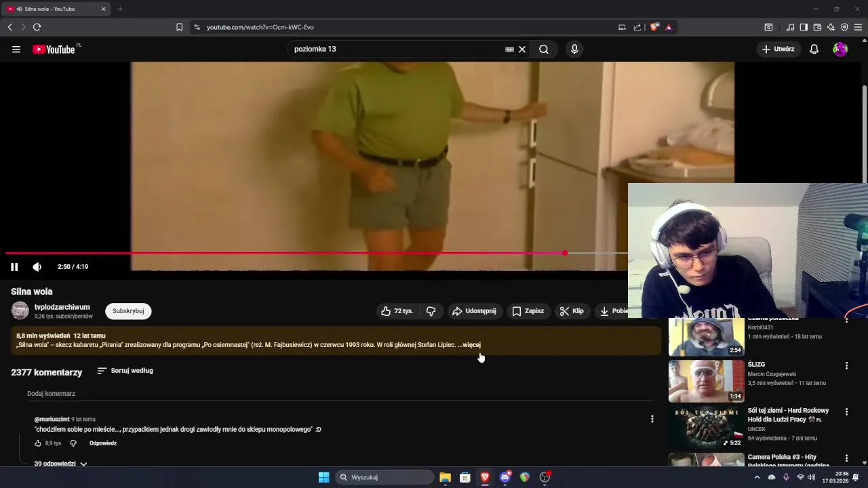Viewport: 868px width, 488px height.
Task: Click the share page icon in the address bar
Action: coord(637,27)
